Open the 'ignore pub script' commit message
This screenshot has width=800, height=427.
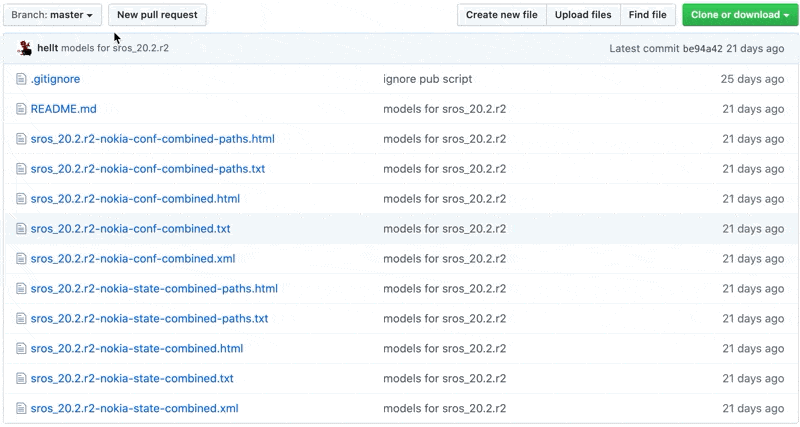click(x=428, y=79)
